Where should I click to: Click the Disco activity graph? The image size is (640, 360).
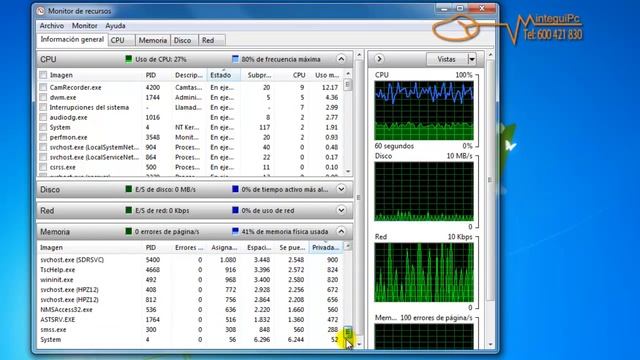pos(424,191)
